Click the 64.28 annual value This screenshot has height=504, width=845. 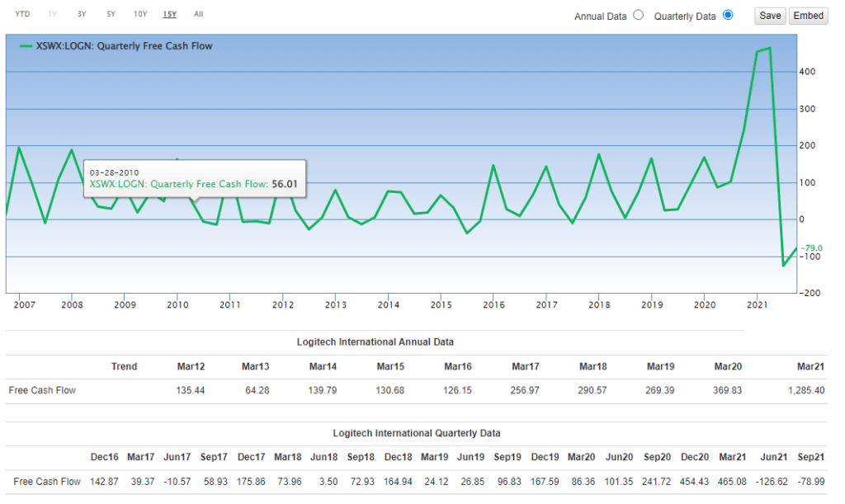pos(257,390)
